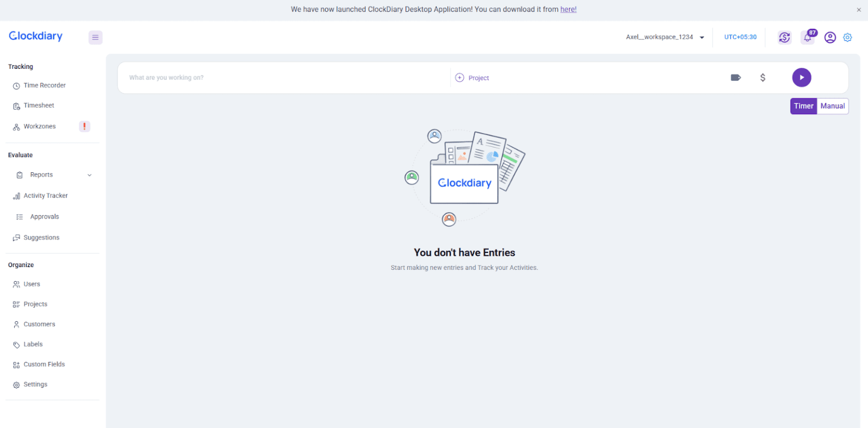Open the Axel__workspace_1234 workspace dropdown
The width and height of the screenshot is (868, 428).
coord(665,37)
